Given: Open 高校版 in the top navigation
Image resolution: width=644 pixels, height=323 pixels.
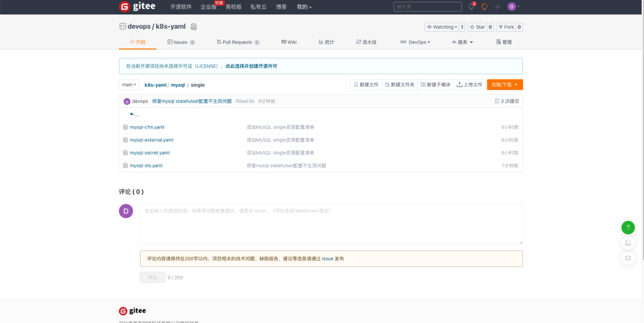Looking at the screenshot, I should pos(234,7).
